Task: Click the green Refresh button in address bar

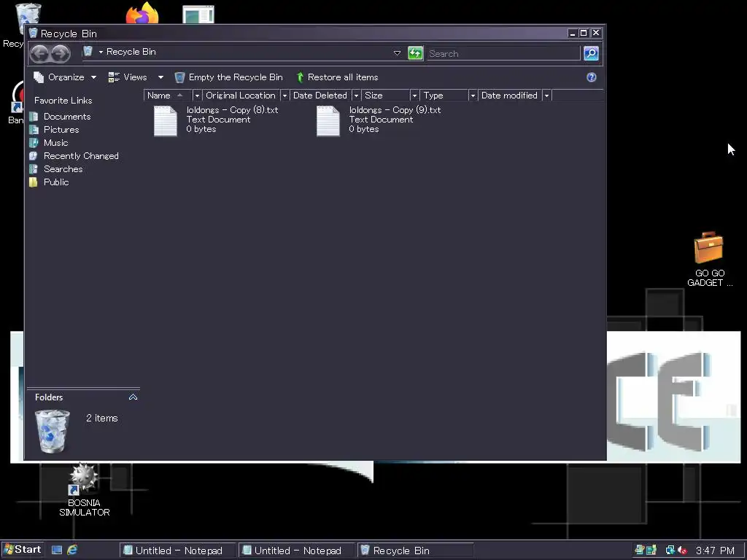Action: pyautogui.click(x=415, y=52)
